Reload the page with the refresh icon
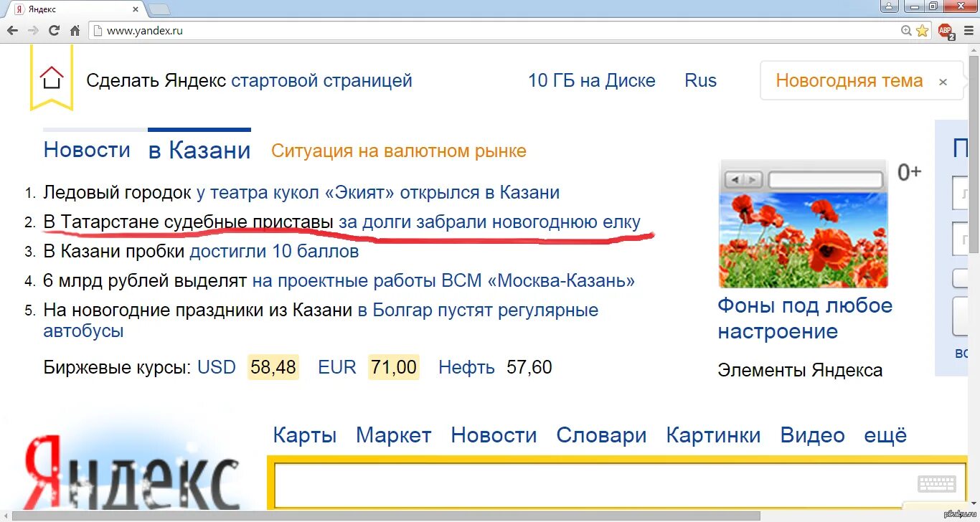The width and height of the screenshot is (980, 522). [54, 31]
